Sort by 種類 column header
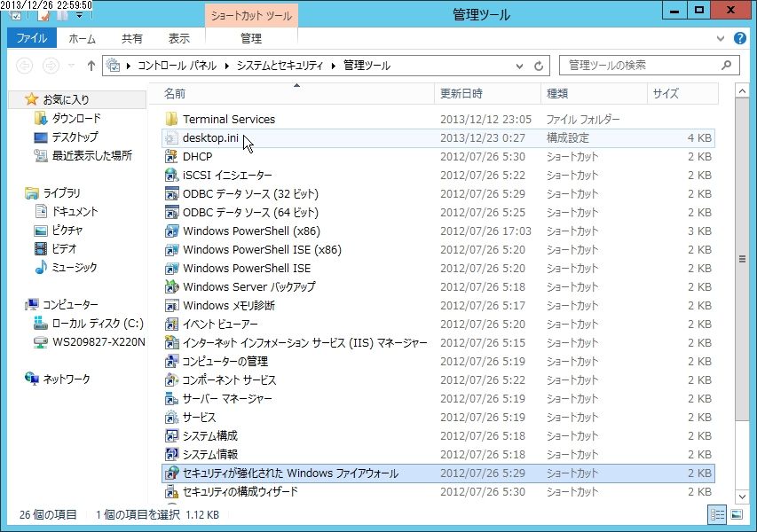This screenshot has height=532, width=757. [x=594, y=94]
